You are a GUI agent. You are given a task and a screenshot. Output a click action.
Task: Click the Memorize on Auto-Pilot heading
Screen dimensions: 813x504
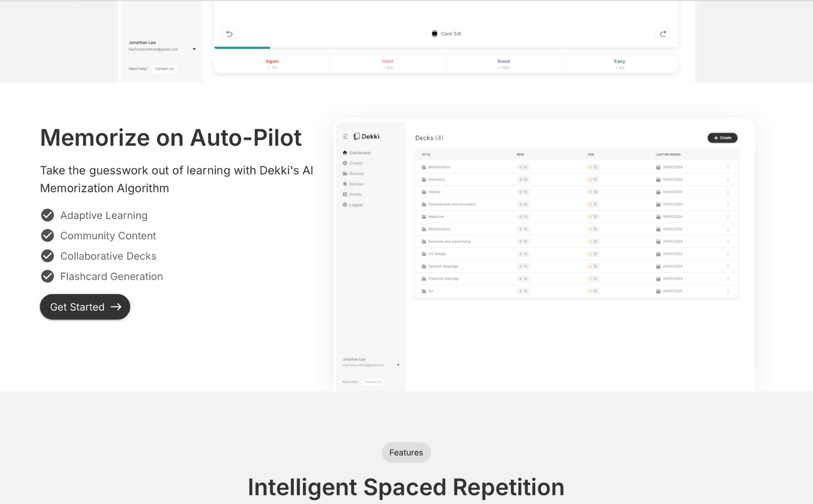point(171,137)
